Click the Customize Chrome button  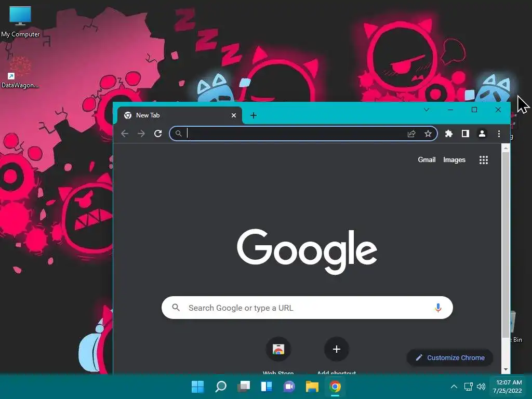click(x=450, y=357)
